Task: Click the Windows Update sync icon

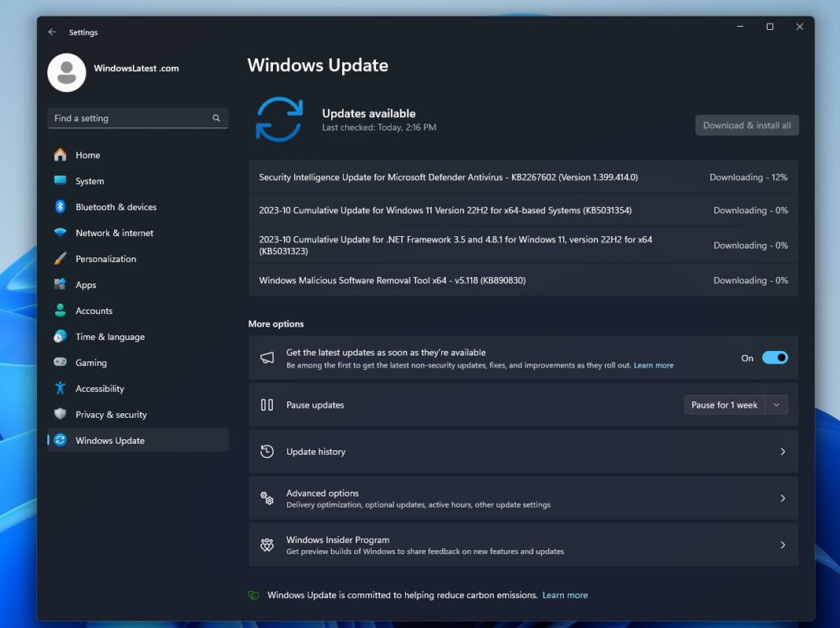Action: (279, 119)
